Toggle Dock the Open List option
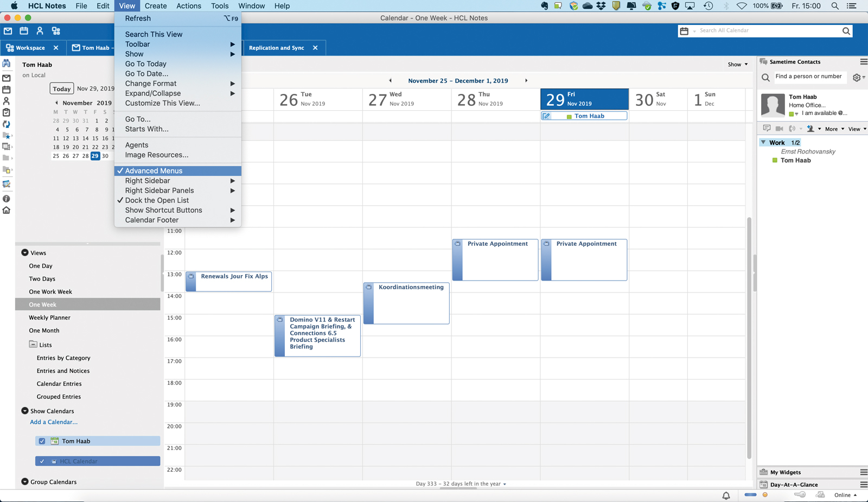This screenshot has width=868, height=502. (178, 200)
